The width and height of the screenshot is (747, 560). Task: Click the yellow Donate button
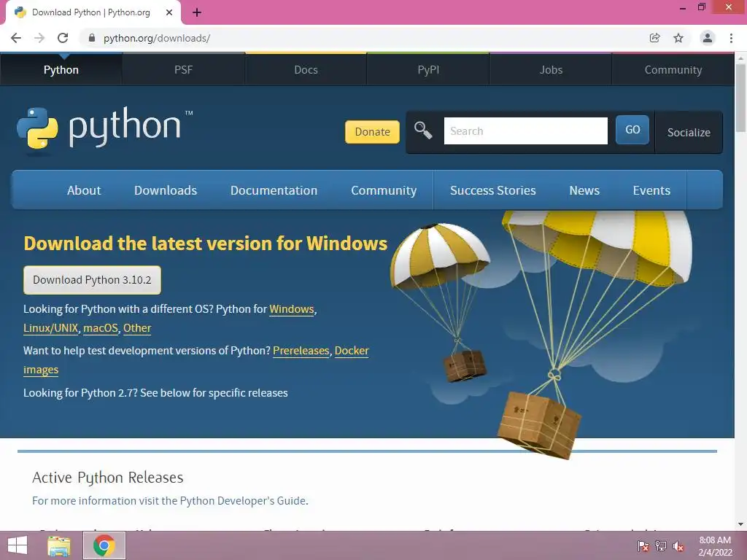pos(372,131)
